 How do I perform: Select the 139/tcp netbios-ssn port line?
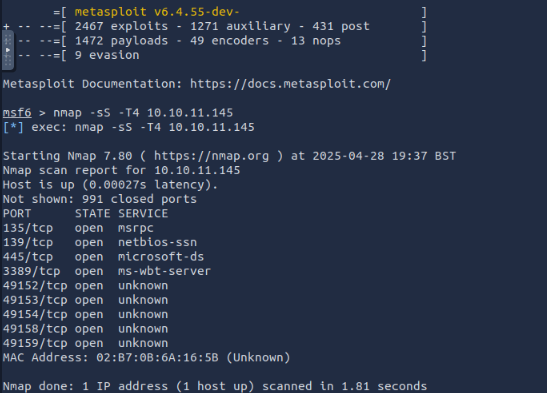pyautogui.click(x=100, y=242)
